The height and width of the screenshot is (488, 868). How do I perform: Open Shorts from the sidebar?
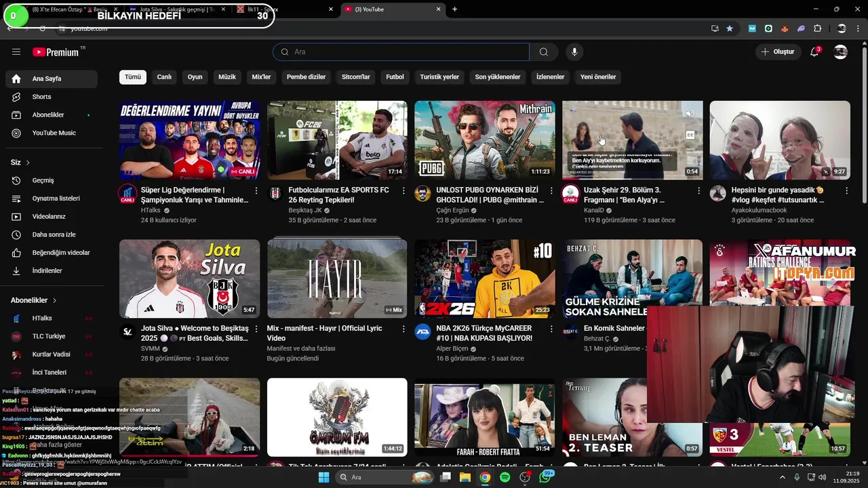[x=52, y=97]
